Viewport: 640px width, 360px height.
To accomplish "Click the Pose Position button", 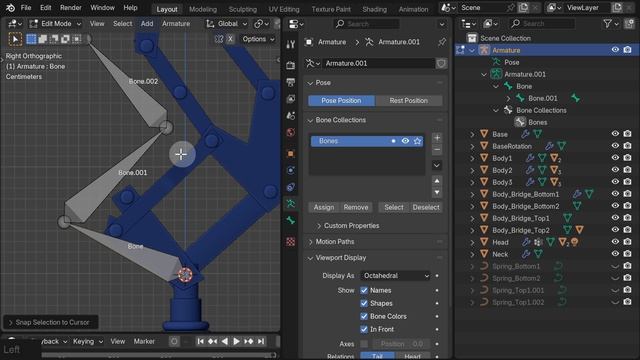I will [x=341, y=100].
